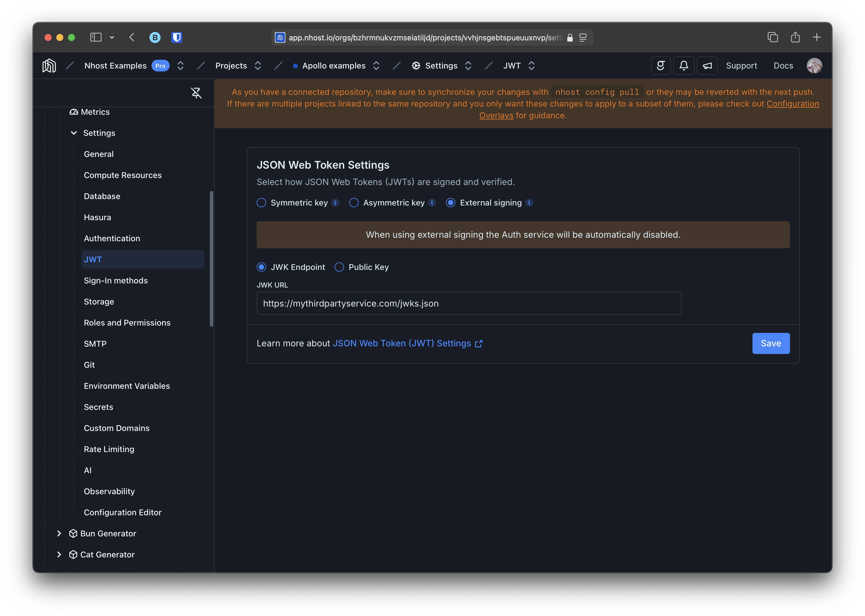Save the JWT settings
865x616 pixels.
pos(770,343)
